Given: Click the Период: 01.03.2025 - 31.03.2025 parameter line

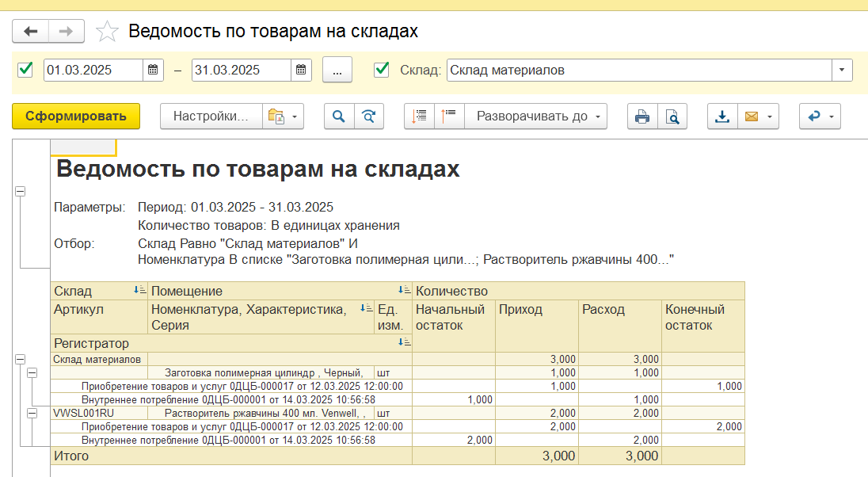Looking at the screenshot, I should click(236, 207).
